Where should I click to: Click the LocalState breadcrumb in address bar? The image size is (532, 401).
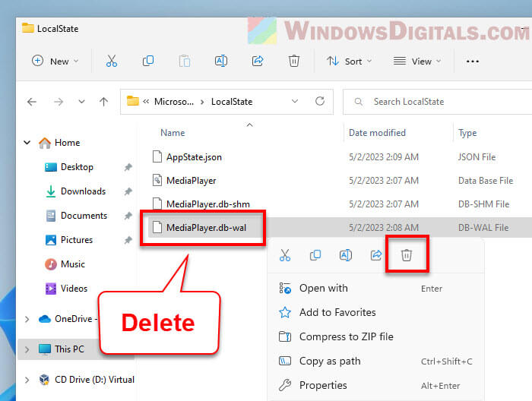232,102
